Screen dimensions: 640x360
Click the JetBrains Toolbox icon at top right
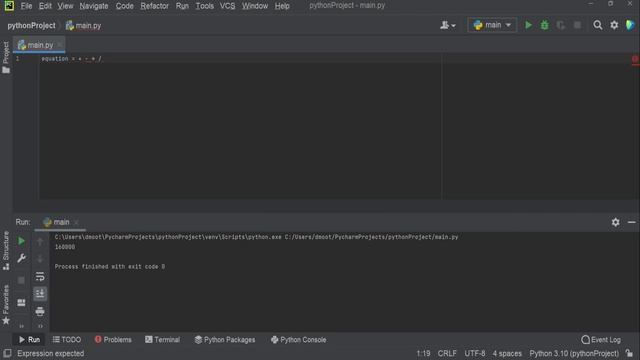pyautogui.click(x=630, y=25)
